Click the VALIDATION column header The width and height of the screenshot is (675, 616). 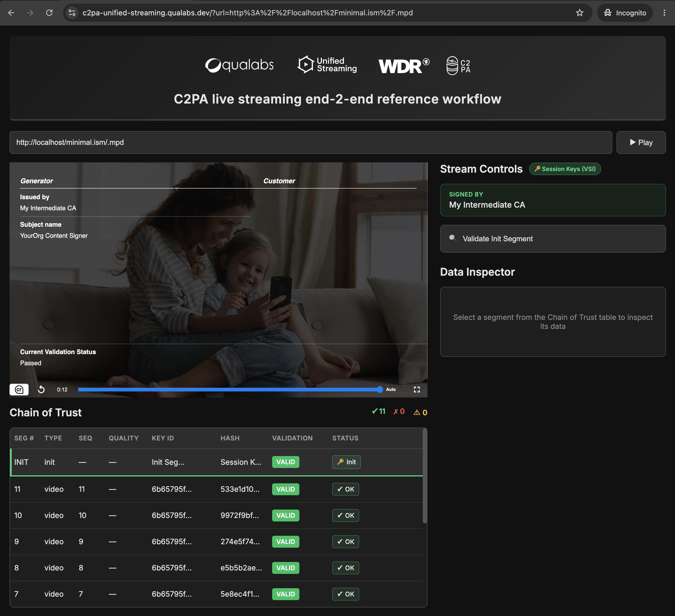click(292, 438)
